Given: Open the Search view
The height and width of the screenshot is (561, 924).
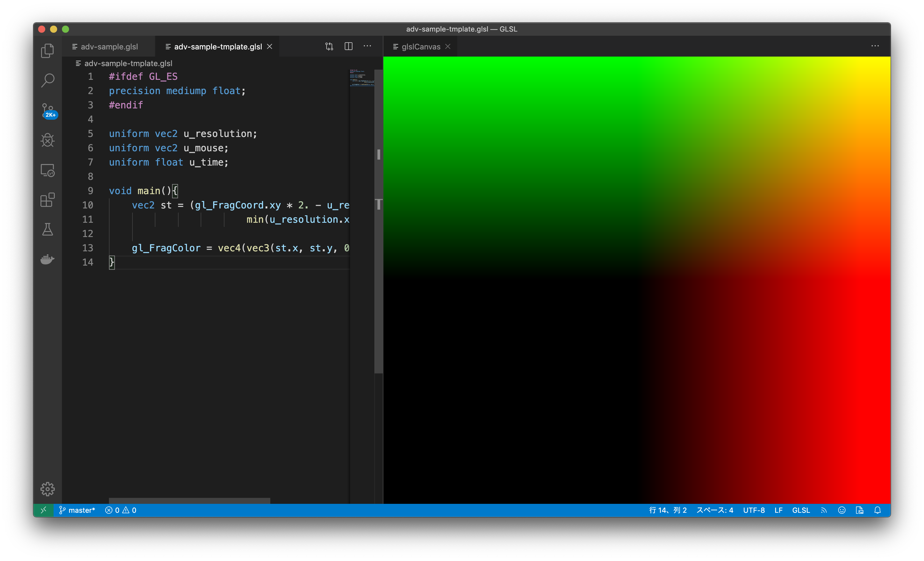Looking at the screenshot, I should click(48, 80).
